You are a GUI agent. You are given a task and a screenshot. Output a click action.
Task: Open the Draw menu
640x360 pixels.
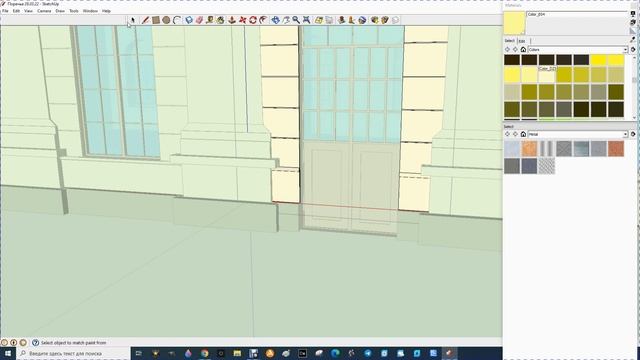tap(60, 11)
